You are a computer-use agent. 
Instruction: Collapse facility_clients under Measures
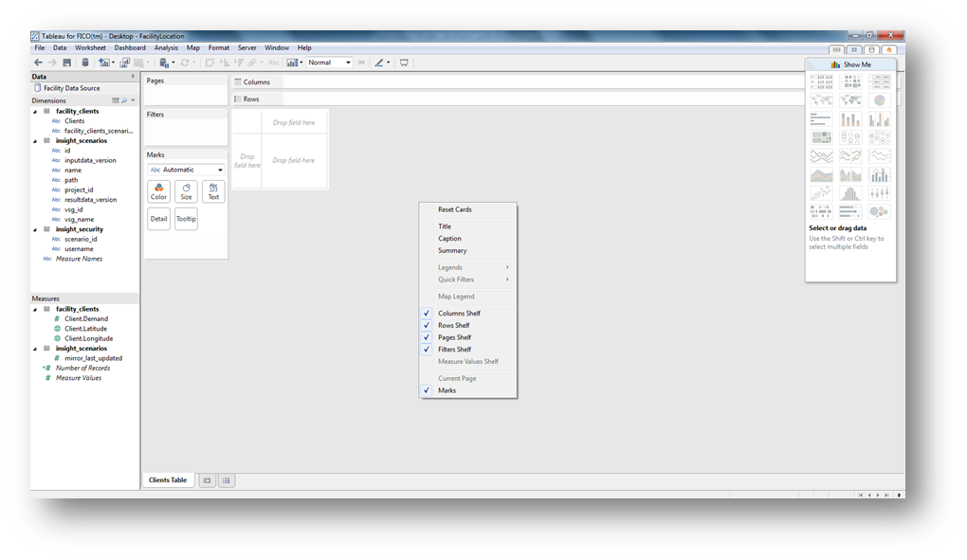(35, 309)
